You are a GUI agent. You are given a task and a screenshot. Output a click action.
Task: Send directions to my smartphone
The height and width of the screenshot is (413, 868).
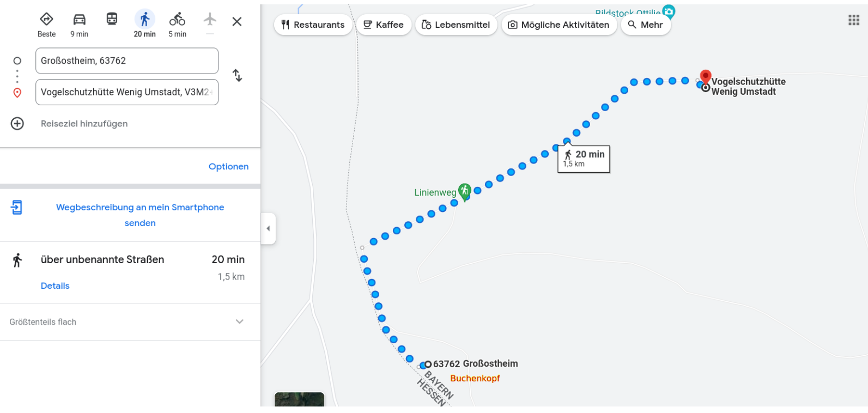(140, 215)
